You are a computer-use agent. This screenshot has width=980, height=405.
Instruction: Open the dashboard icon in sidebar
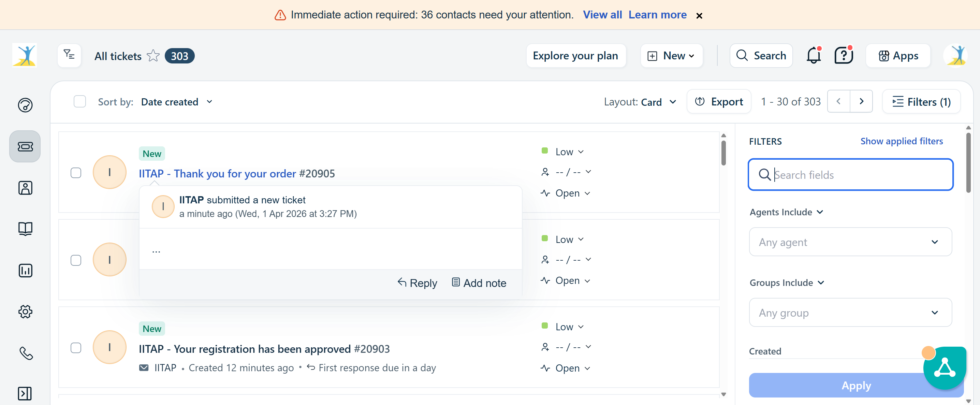pyautogui.click(x=25, y=105)
